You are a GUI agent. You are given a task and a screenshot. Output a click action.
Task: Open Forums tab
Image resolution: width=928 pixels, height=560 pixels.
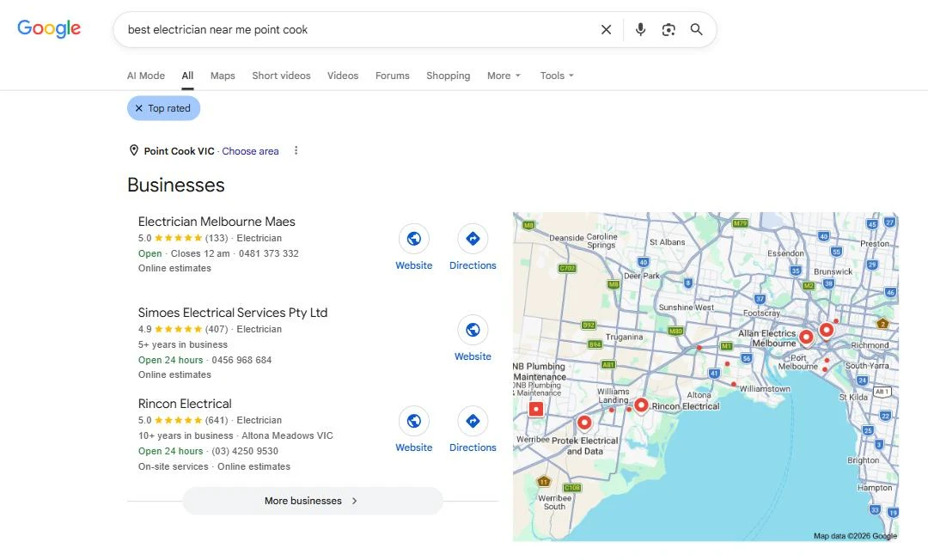[x=393, y=76]
